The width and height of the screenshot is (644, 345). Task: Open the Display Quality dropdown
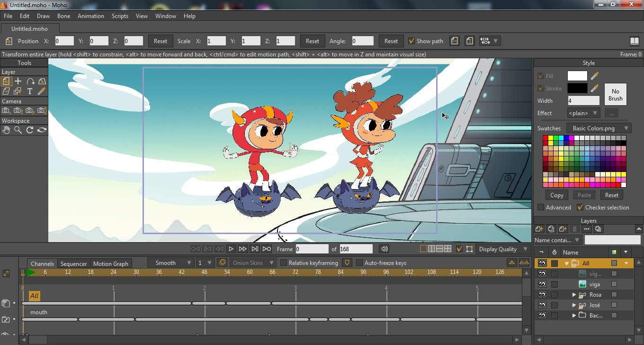click(503, 249)
